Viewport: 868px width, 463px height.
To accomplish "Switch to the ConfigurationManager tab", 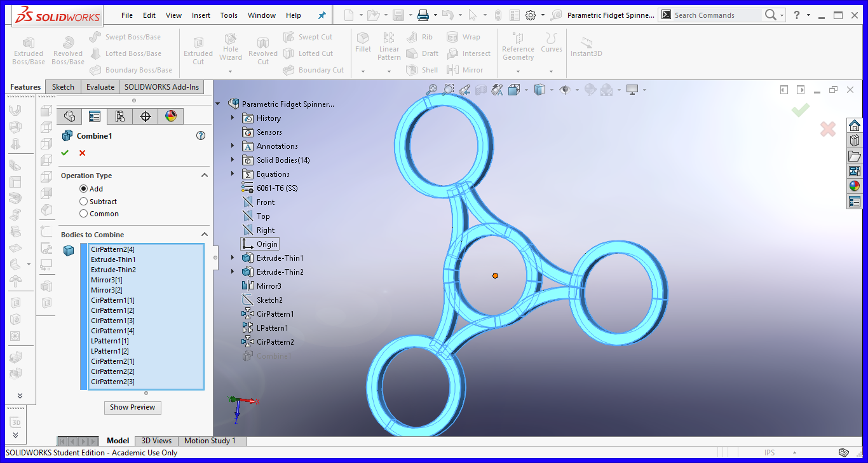I will pos(119,116).
